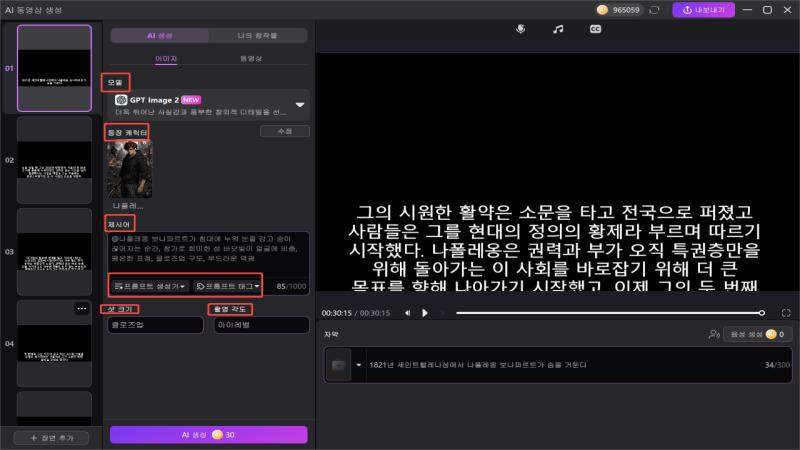
Task: Click the subtitle text starting with 1821년
Action: click(x=478, y=365)
